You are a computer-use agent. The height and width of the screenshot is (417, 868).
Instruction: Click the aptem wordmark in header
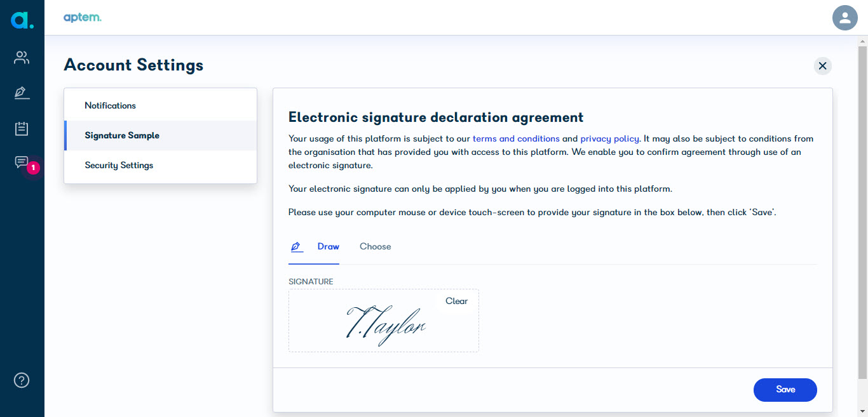(83, 18)
